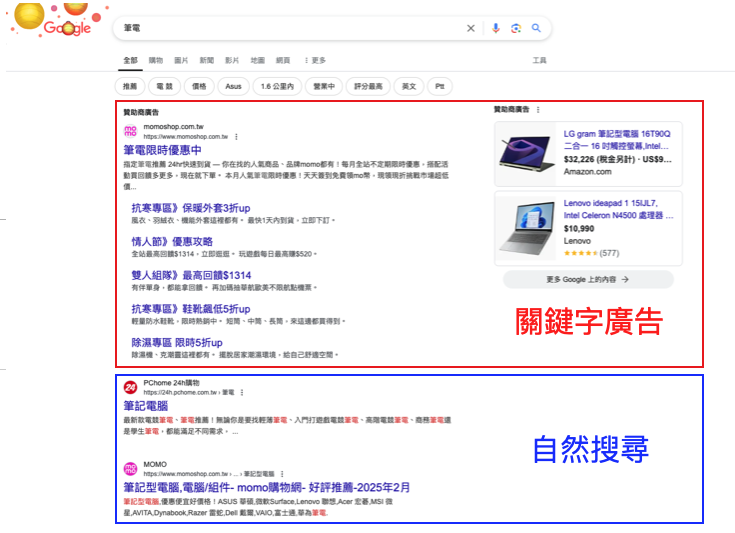Click the MOMO organic result favicon
Screen dimensions: 735x533
tap(130, 468)
